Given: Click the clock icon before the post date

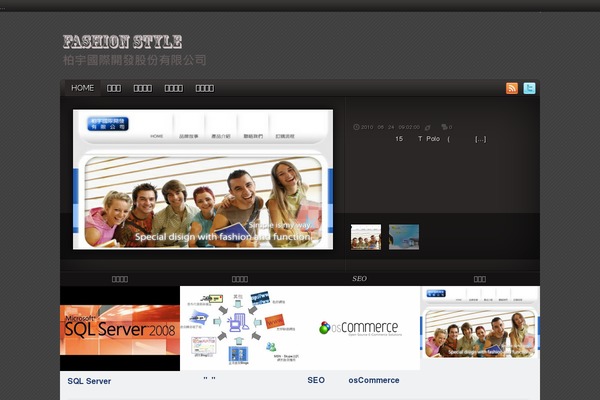Looking at the screenshot, I should pyautogui.click(x=356, y=127).
